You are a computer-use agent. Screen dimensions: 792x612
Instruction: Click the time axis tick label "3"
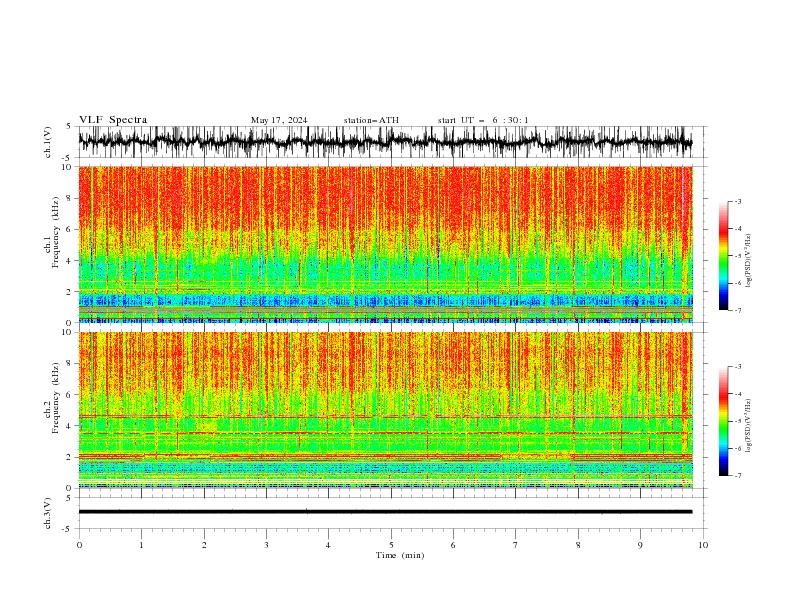[266, 545]
